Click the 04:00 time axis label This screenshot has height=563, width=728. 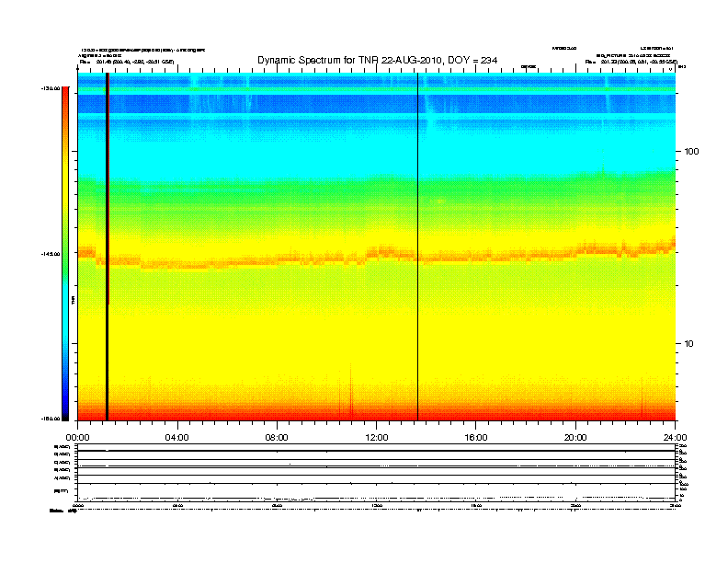tap(177, 438)
